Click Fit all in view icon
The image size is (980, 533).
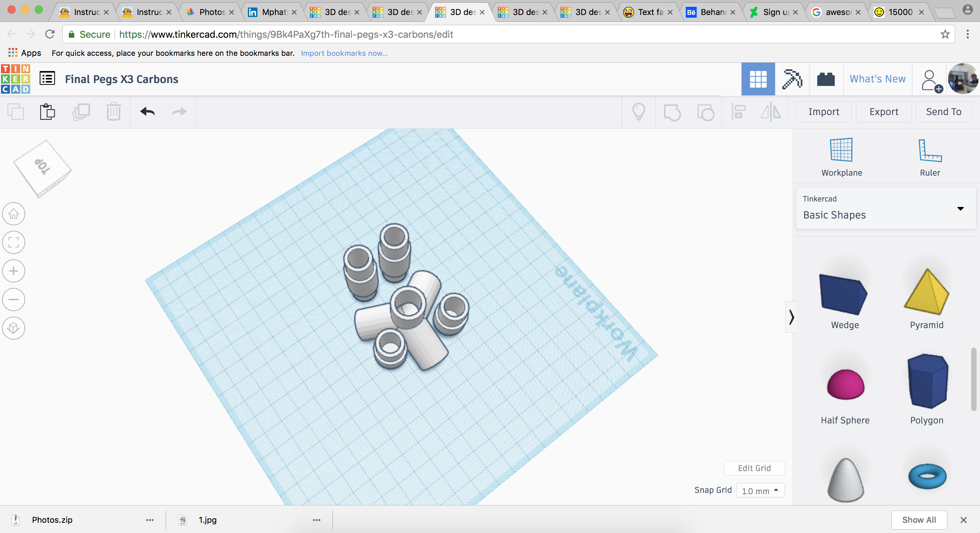(x=14, y=243)
